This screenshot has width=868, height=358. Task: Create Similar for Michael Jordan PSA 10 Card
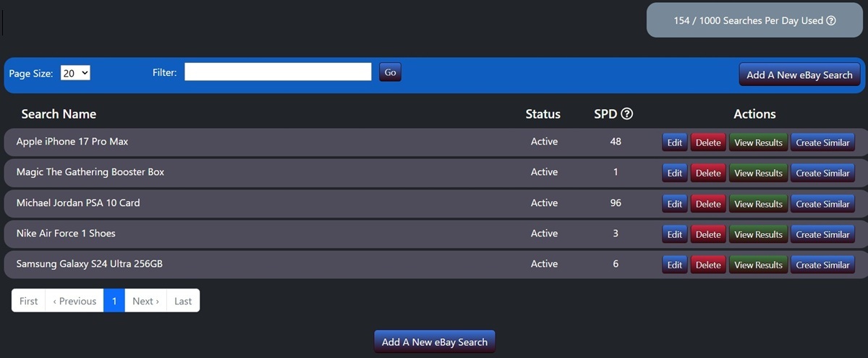822,204
